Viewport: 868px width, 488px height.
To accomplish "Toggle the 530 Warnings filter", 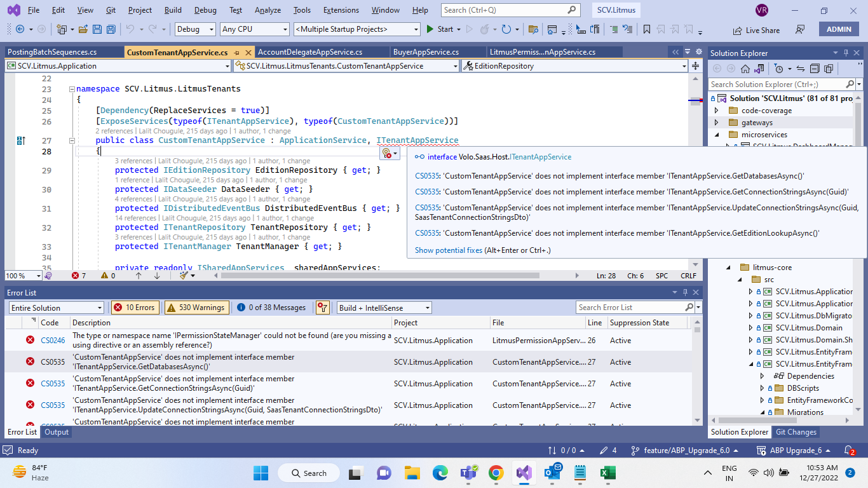I will 197,308.
